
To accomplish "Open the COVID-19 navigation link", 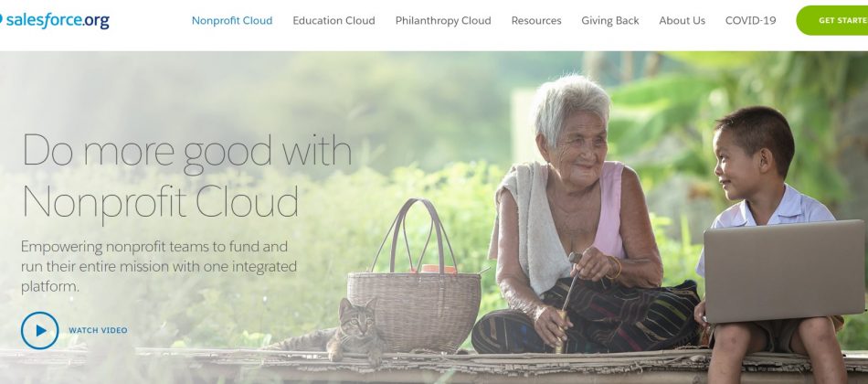I will (x=750, y=20).
